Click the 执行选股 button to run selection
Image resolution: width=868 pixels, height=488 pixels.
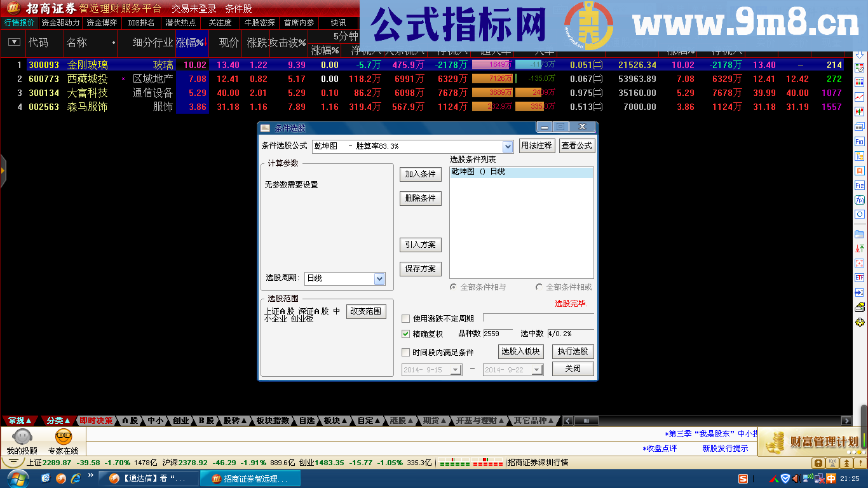[x=573, y=351]
